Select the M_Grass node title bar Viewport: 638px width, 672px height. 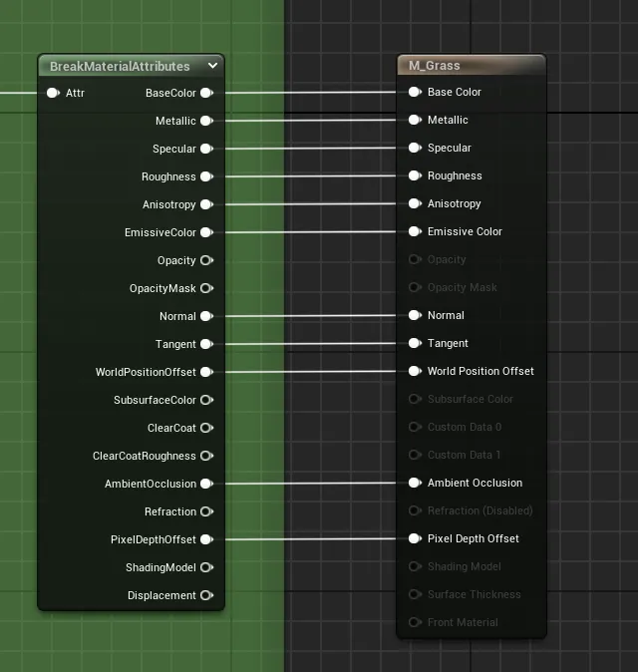[x=472, y=65]
